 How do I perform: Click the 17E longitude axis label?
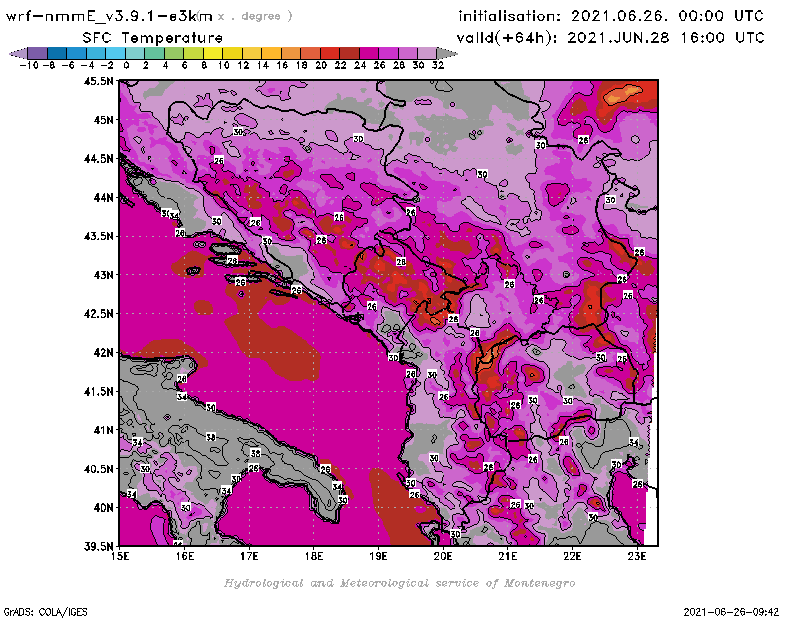tap(249, 556)
